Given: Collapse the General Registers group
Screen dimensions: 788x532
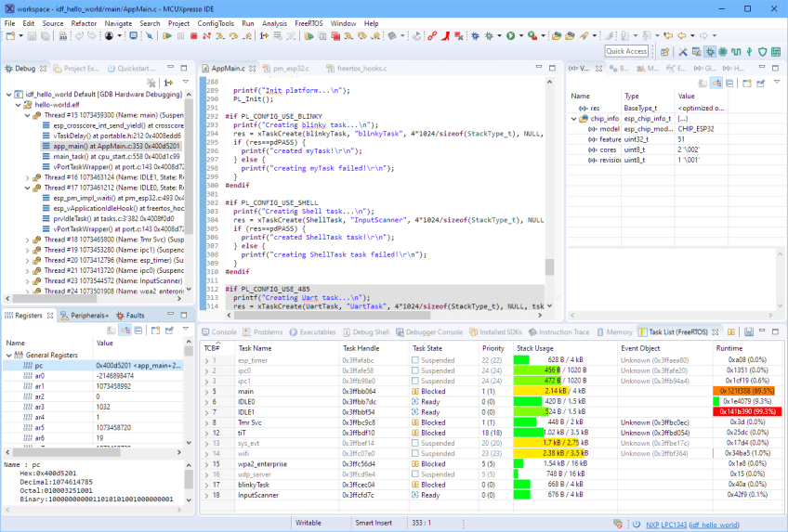Looking at the screenshot, I should click(x=8, y=355).
